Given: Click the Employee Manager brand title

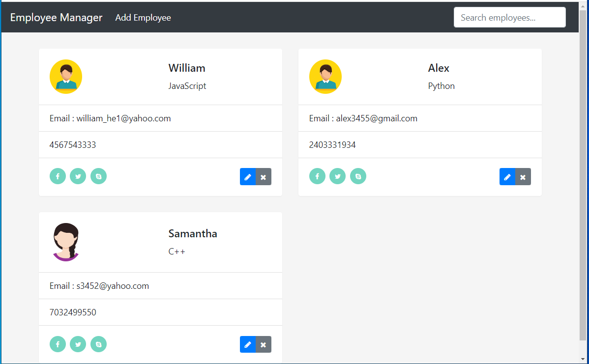Looking at the screenshot, I should (x=56, y=17).
